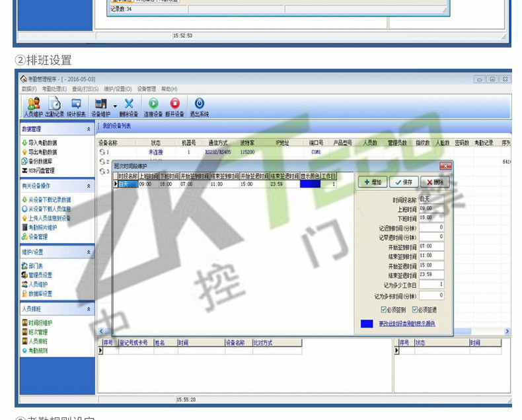Image resolution: width=522 pixels, height=420 pixels.
Task: Open the 帮助(H) menu
Action: pyautogui.click(x=169, y=88)
